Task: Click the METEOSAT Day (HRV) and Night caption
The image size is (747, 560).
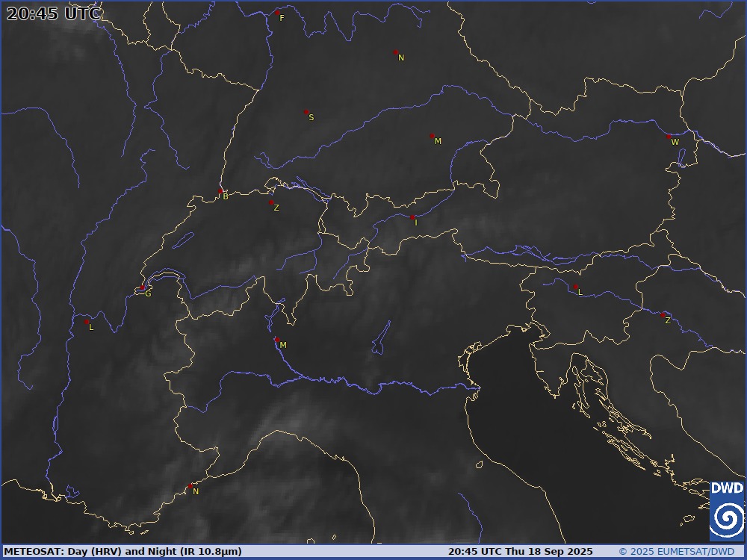Action: pos(123,552)
